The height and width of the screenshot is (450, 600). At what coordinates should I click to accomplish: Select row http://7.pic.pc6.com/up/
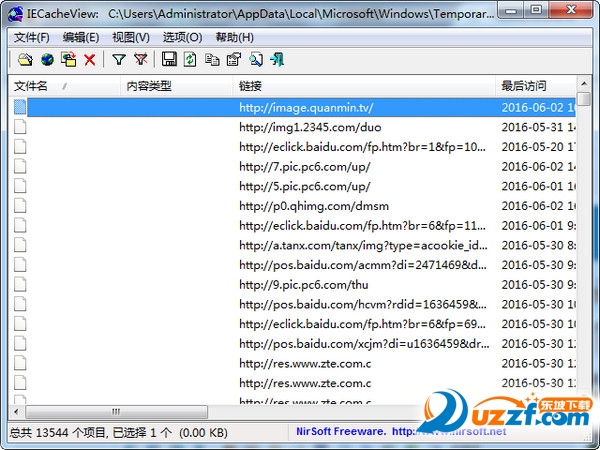pos(292,166)
